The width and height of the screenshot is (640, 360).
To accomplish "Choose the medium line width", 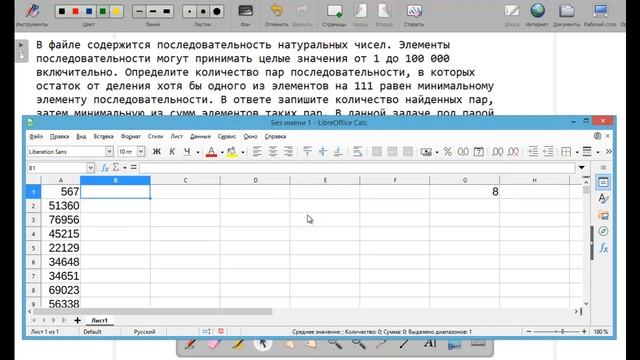I will point(153,11).
